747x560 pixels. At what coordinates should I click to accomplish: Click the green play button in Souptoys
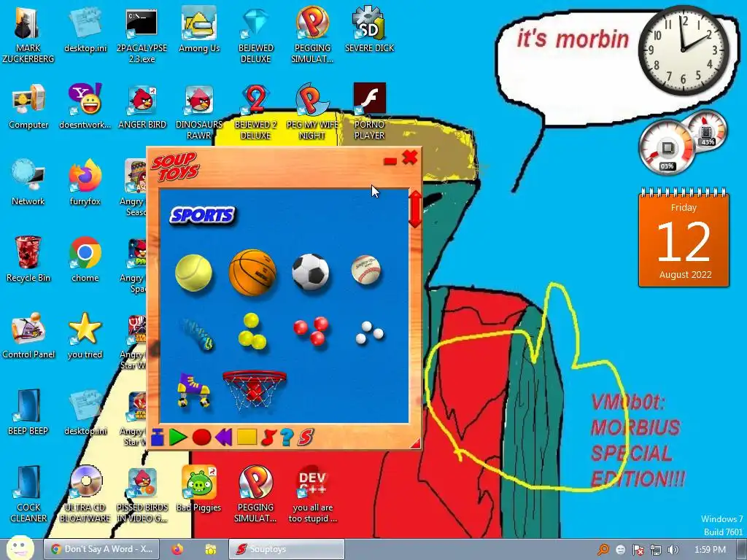coord(178,437)
